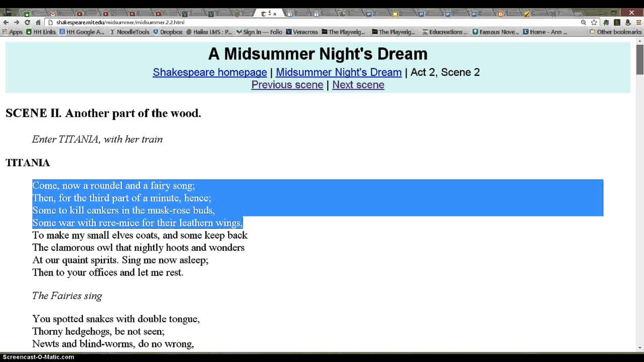The width and height of the screenshot is (644, 362).
Task: Open the Dropbox bookmark
Action: pyautogui.click(x=168, y=32)
